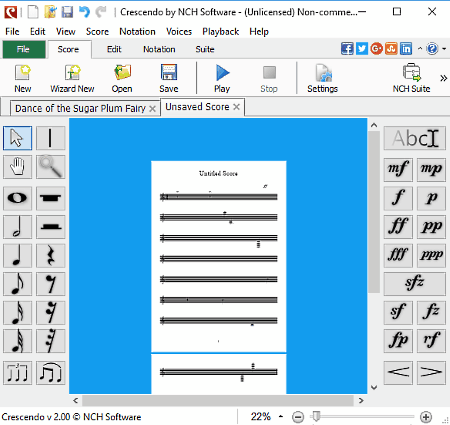Open the Playback menu
450x425 pixels.
221,32
